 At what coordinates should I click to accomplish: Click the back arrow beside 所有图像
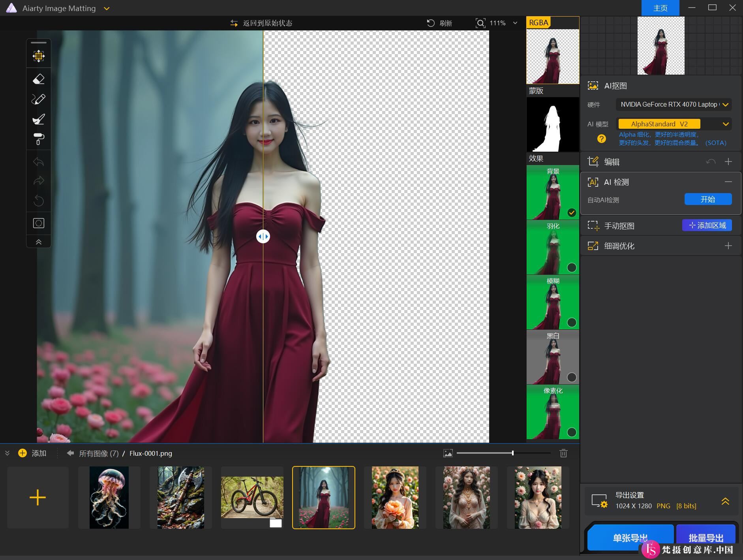click(70, 453)
